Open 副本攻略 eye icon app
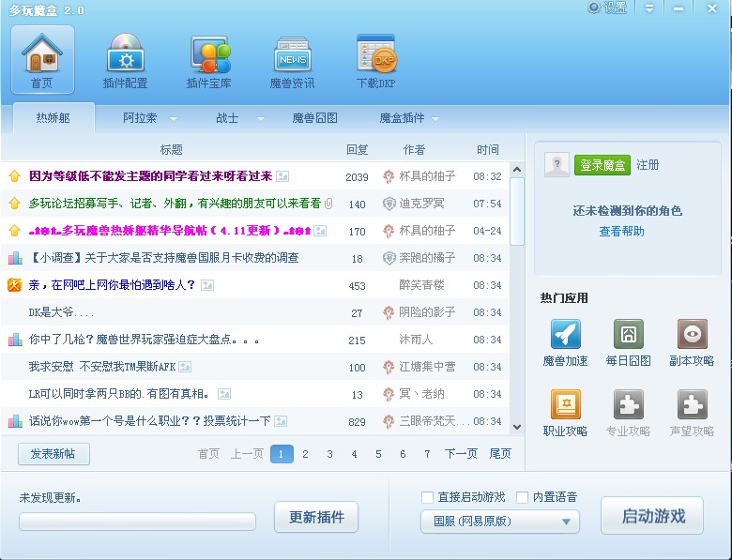Viewport: 732px width, 560px height. [692, 334]
